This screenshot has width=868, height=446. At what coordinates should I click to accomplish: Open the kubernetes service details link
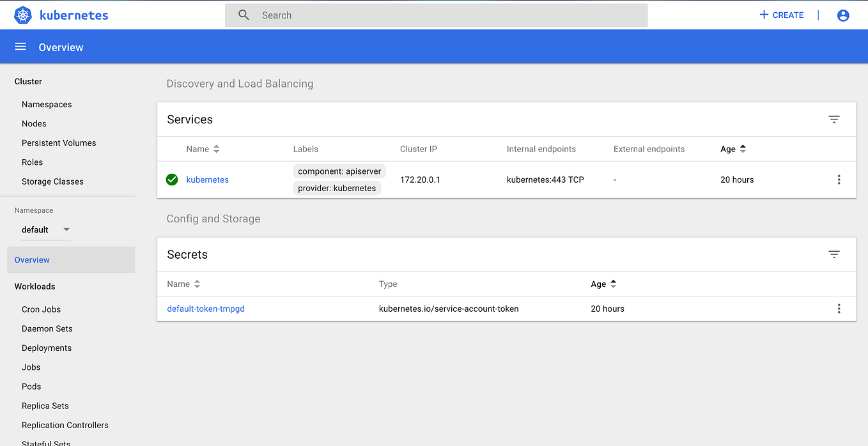(x=207, y=180)
